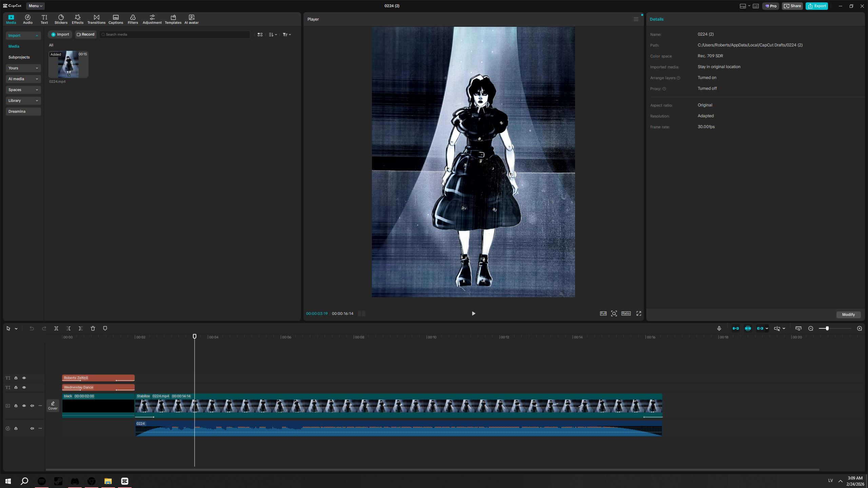Open the Transitions panel
The height and width of the screenshot is (488, 868).
click(x=96, y=19)
